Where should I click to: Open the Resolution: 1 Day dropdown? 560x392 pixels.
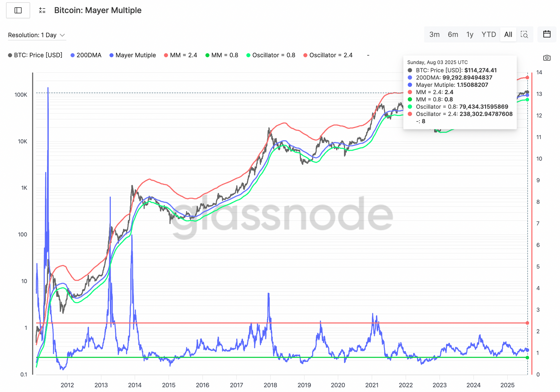point(36,35)
